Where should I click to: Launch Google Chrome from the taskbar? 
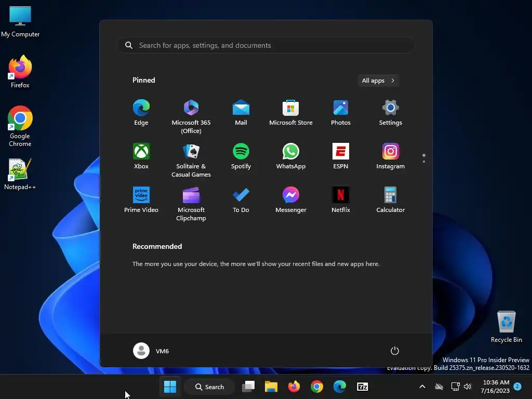[x=316, y=387]
